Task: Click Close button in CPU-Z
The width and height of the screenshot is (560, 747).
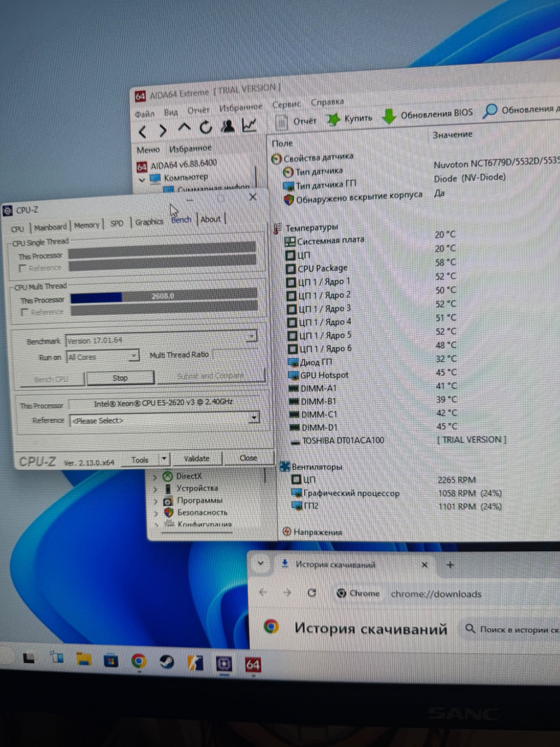Action: coord(248,458)
